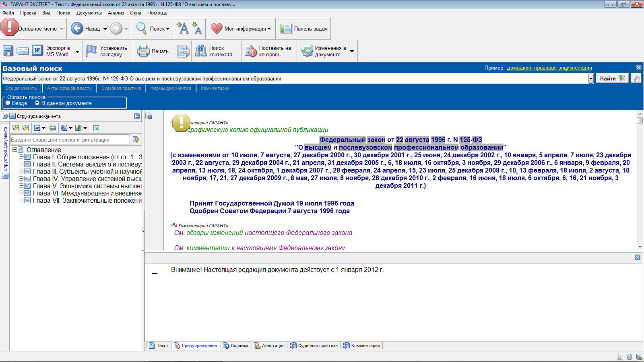Open the Файл menu
This screenshot has width=644, height=362.
pyautogui.click(x=8, y=13)
